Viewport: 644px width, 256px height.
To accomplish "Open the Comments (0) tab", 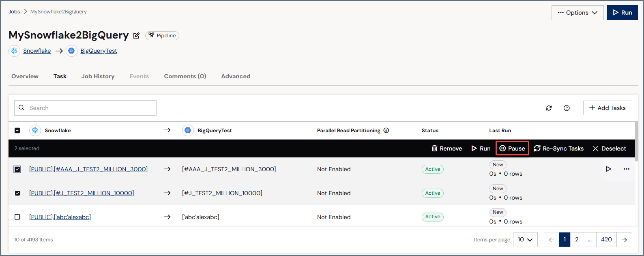I will (185, 76).
